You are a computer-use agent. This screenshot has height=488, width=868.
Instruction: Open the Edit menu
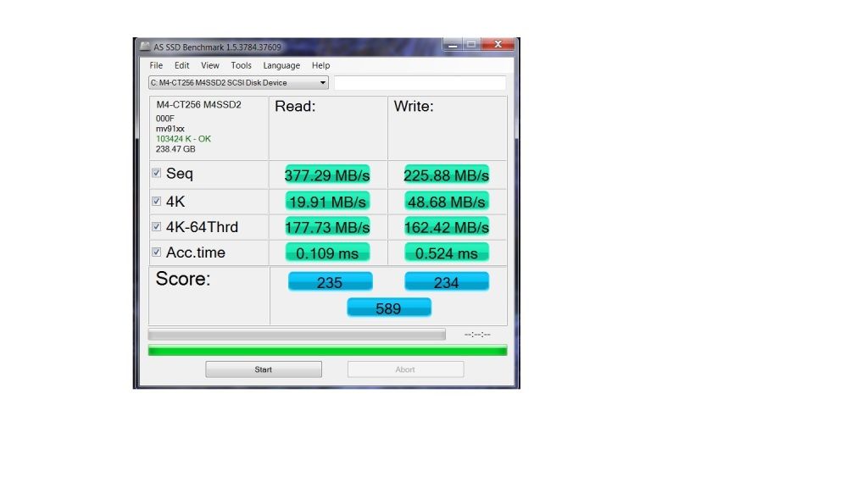click(x=181, y=65)
